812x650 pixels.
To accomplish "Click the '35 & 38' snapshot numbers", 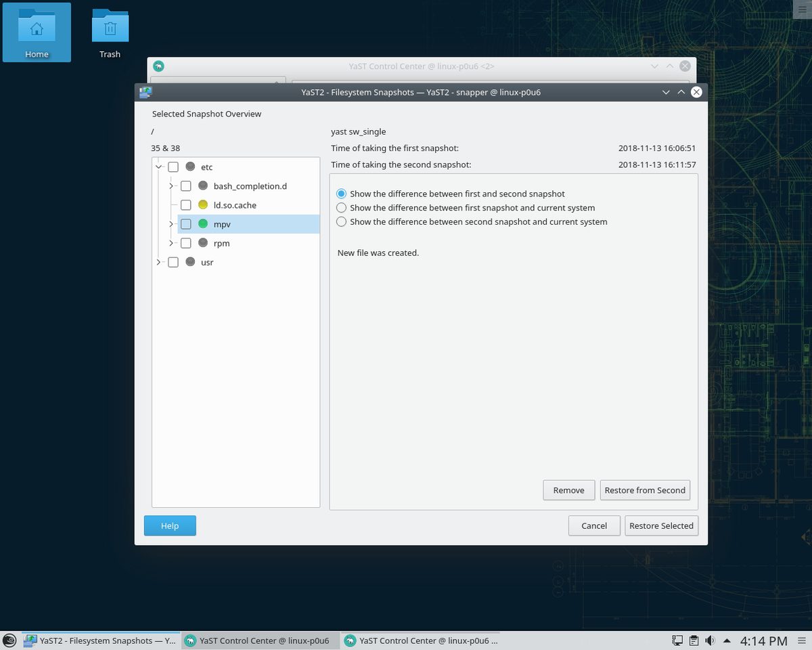I will pos(166,148).
